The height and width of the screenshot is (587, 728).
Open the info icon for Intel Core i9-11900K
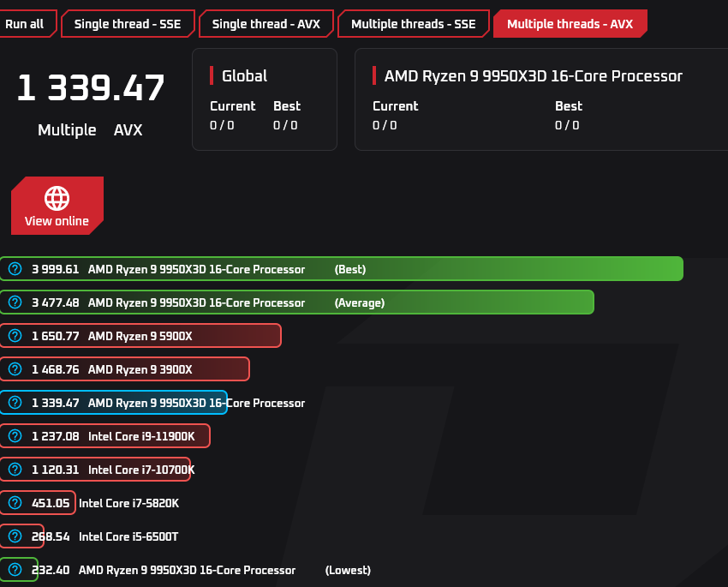pos(15,436)
